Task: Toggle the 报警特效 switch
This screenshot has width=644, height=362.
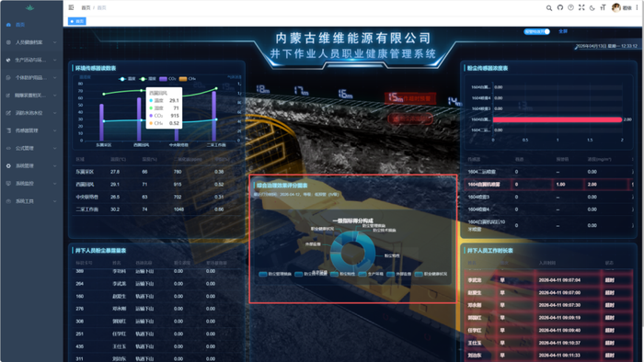Action: pos(536,31)
